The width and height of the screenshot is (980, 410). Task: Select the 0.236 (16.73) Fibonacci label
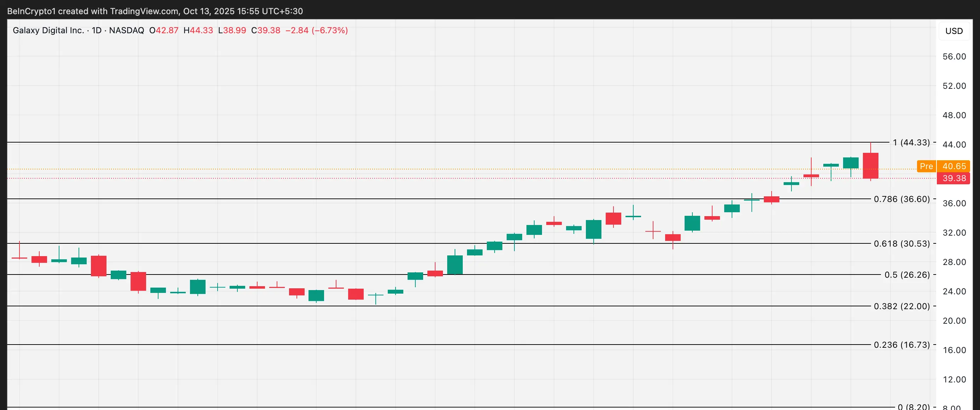(901, 345)
